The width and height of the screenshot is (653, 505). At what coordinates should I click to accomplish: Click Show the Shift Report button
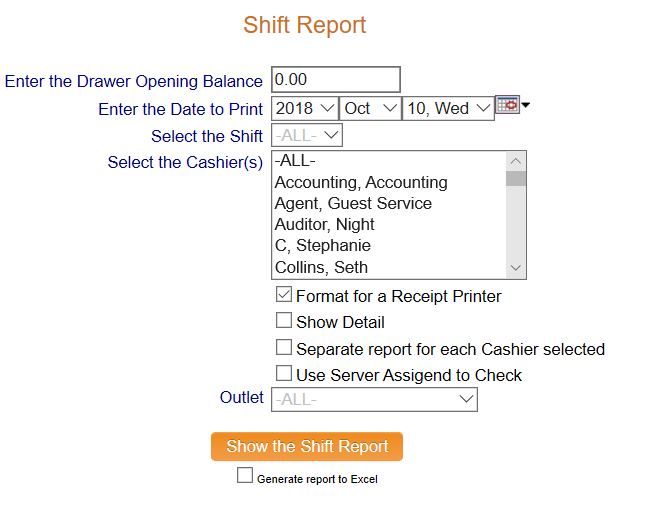[x=306, y=446]
